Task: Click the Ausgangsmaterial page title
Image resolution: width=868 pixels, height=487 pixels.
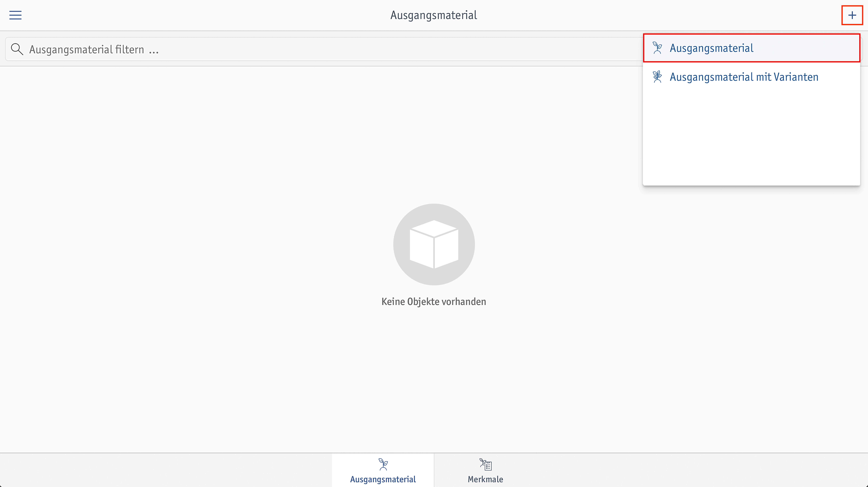Action: tap(434, 15)
